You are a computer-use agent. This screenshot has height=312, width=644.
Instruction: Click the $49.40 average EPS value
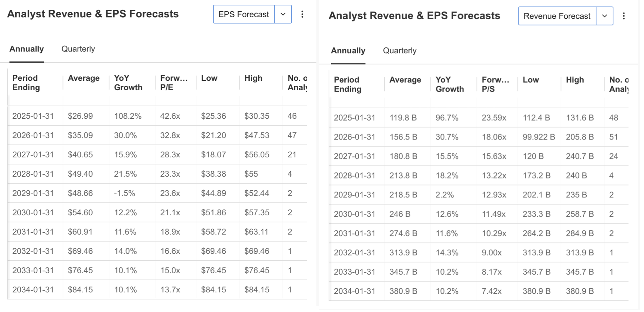tap(80, 174)
